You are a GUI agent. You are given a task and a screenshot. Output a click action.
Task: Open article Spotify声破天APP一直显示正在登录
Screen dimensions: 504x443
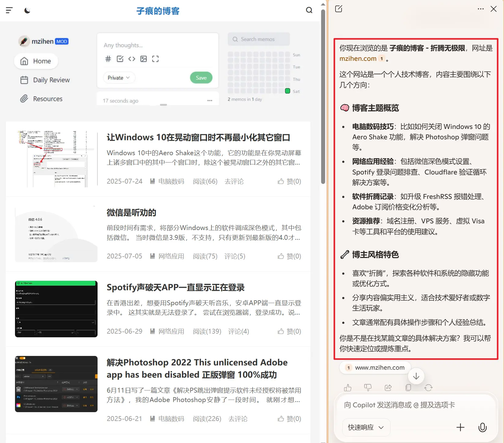(x=176, y=287)
